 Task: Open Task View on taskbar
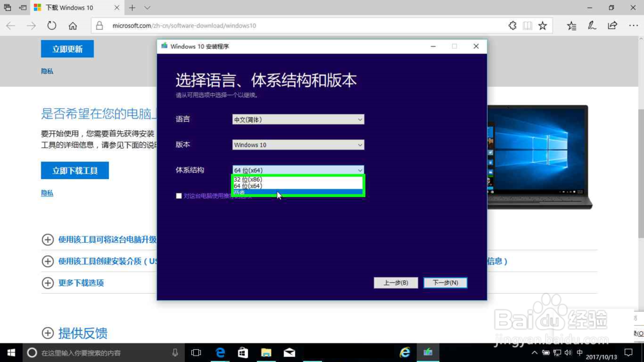(x=196, y=352)
